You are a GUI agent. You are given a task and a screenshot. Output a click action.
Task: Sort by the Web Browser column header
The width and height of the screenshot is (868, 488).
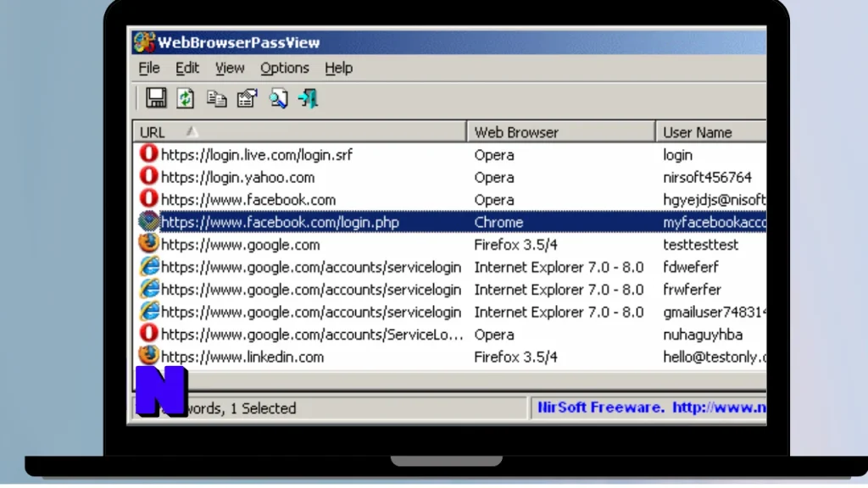point(561,132)
